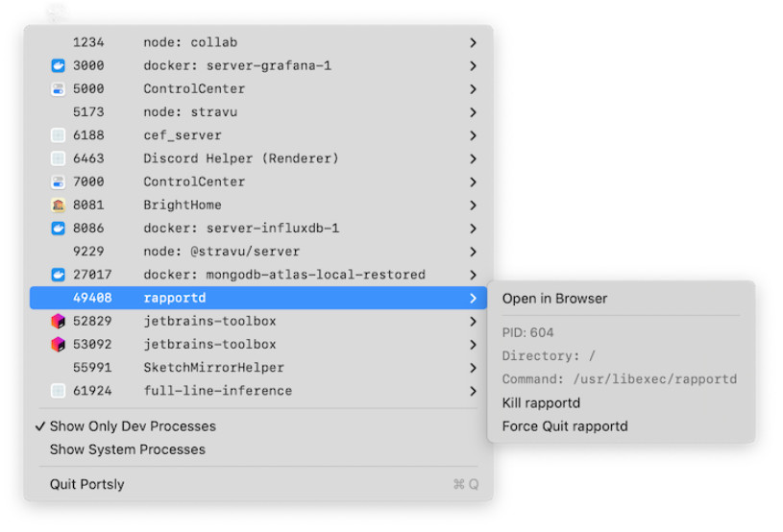Click the JetBrains Toolbox icon on port 52829
This screenshot has width=783, height=532.
pos(58,321)
